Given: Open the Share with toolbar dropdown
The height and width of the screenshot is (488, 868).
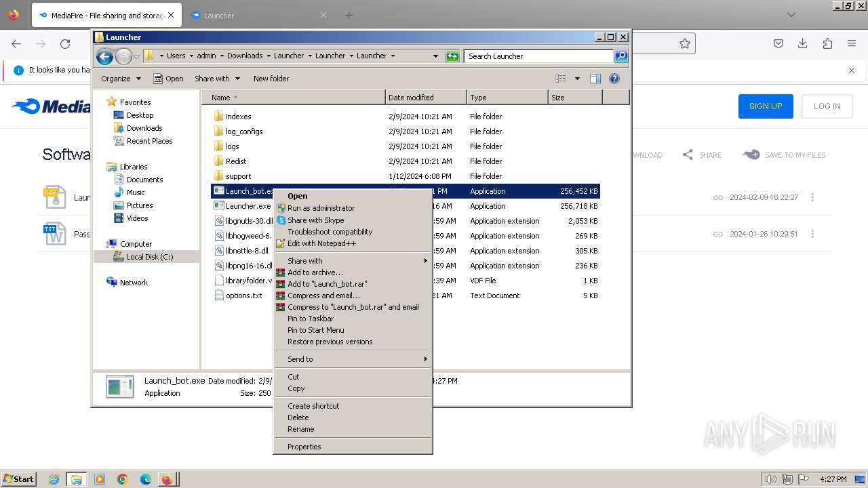Looking at the screenshot, I should pos(217,79).
